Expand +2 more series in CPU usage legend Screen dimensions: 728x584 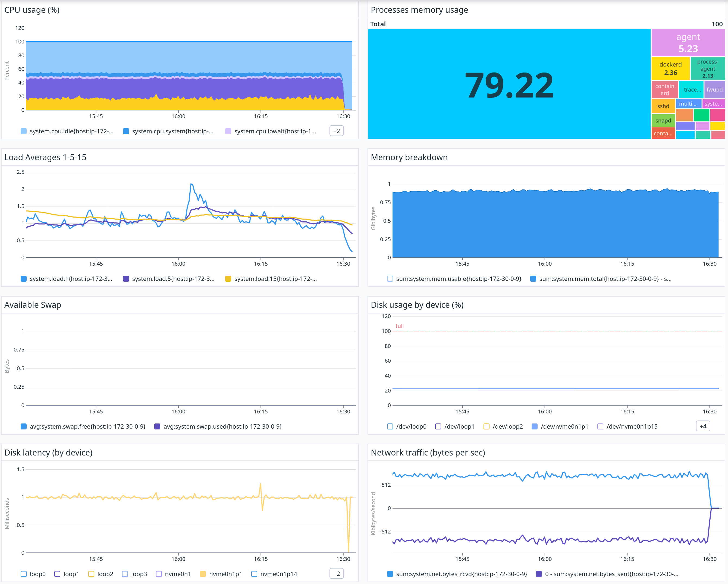(x=336, y=131)
